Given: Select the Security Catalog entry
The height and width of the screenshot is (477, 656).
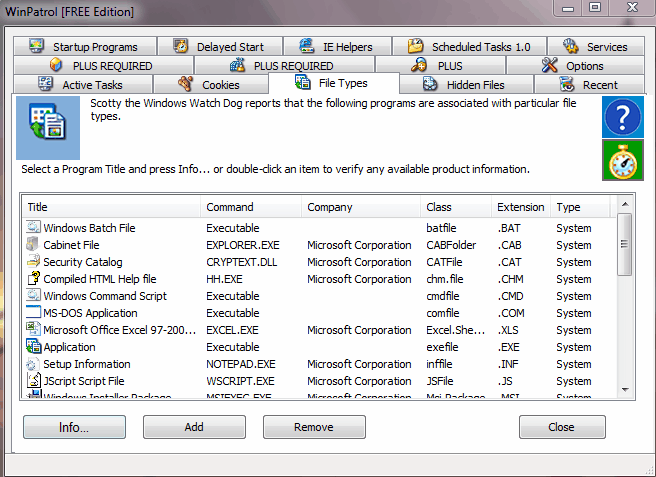Looking at the screenshot, I should (x=319, y=262).
